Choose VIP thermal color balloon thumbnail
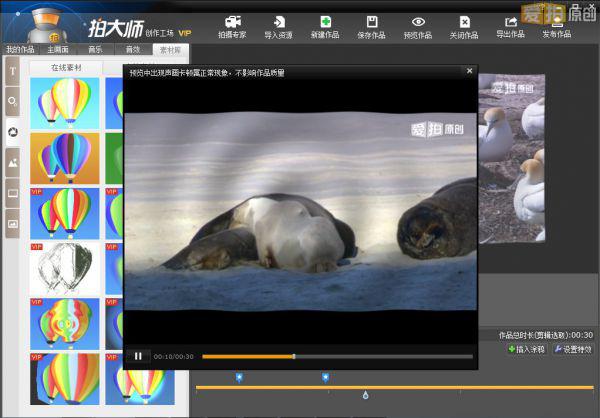 tap(65, 324)
